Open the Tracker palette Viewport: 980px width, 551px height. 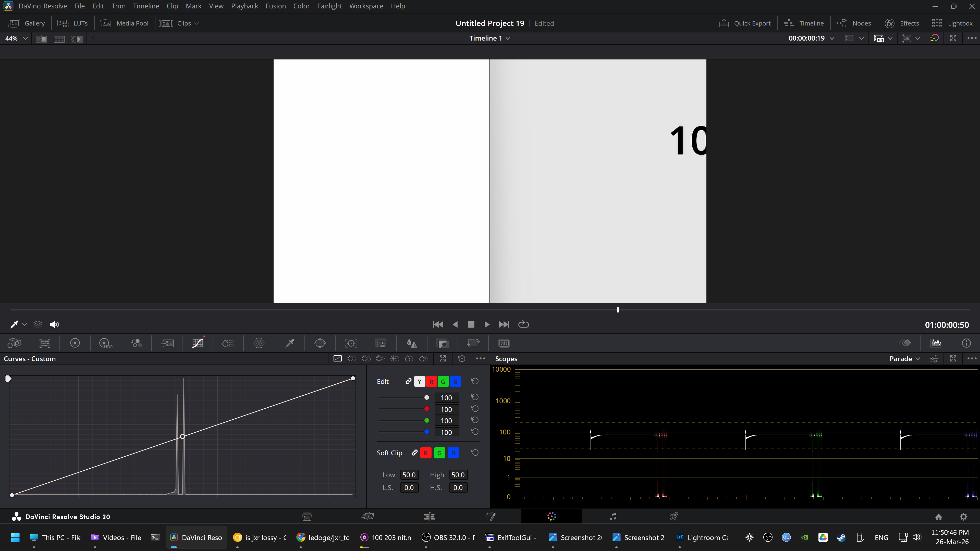351,343
